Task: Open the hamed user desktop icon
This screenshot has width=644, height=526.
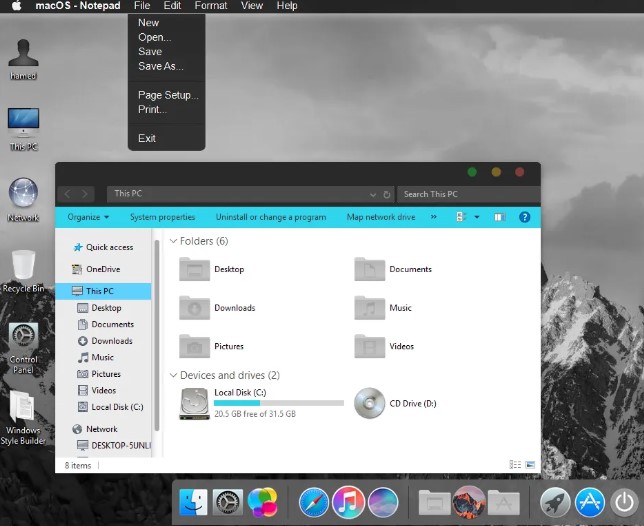Action: click(23, 60)
